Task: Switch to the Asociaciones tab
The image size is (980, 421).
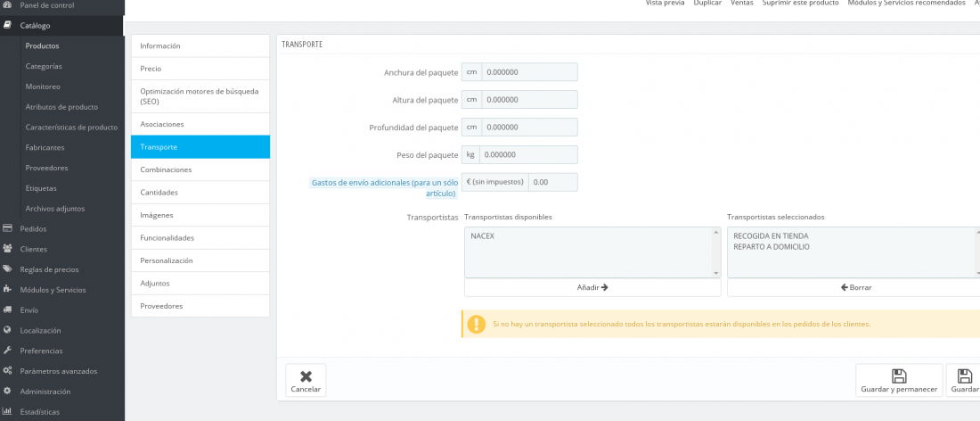Action: point(200,125)
